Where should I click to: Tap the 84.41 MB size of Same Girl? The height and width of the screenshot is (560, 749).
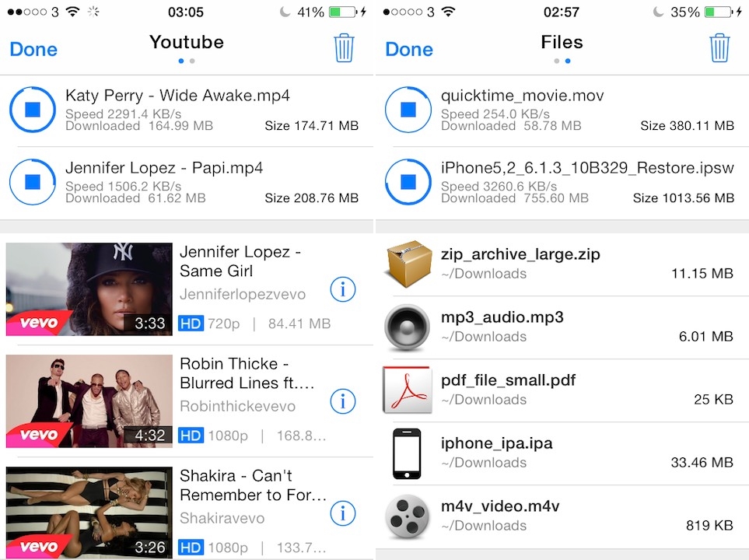tap(299, 324)
